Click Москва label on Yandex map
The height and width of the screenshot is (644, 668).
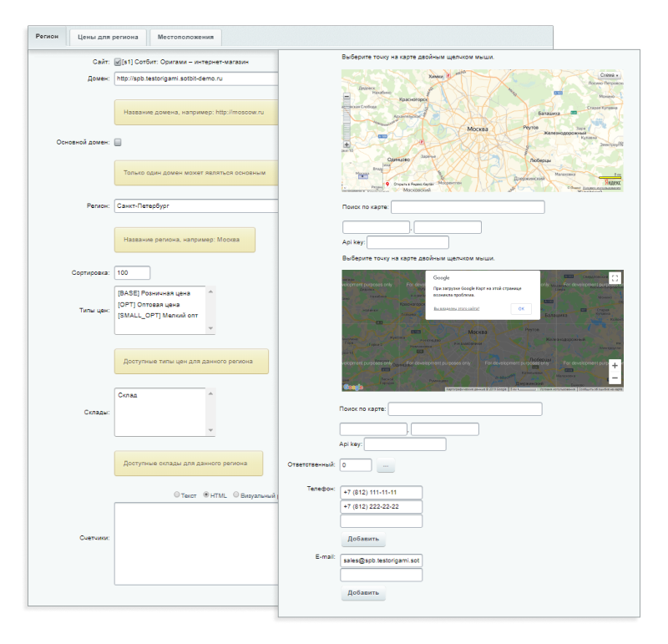pyautogui.click(x=477, y=129)
